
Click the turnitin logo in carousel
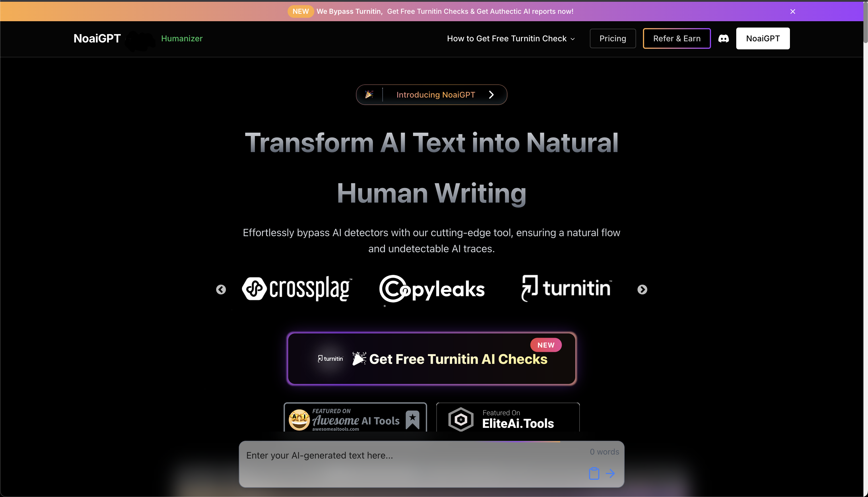(x=566, y=288)
